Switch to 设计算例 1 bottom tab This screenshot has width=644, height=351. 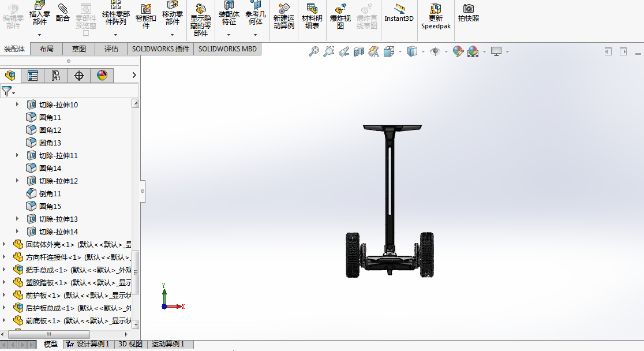point(88,344)
